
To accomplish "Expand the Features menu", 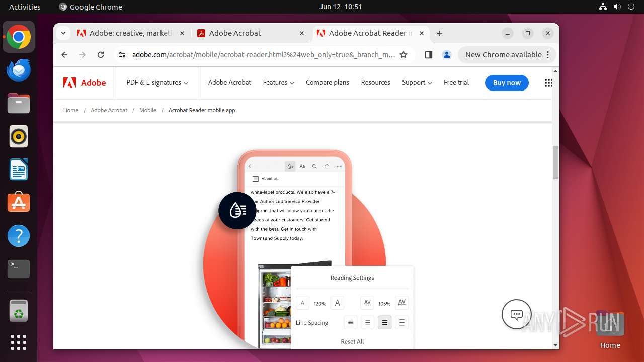I will coord(278,83).
